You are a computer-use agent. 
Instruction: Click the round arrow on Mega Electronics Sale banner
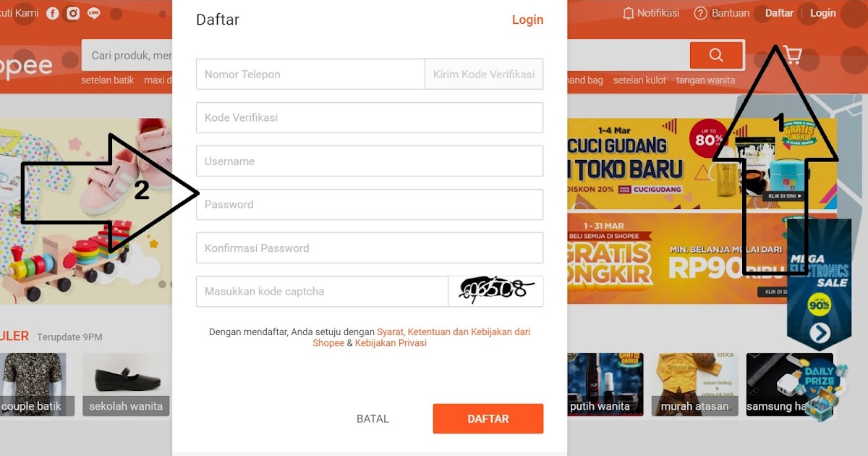(820, 332)
